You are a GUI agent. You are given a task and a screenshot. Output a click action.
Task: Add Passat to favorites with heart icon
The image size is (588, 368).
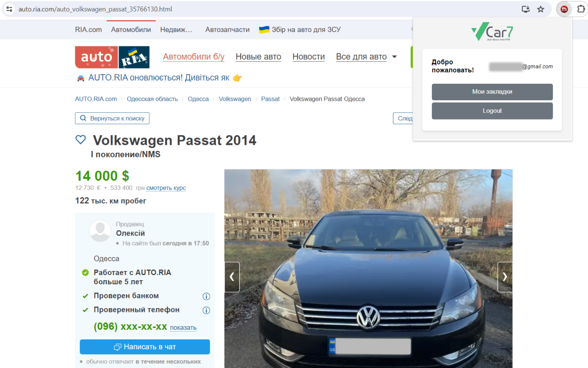click(x=80, y=140)
